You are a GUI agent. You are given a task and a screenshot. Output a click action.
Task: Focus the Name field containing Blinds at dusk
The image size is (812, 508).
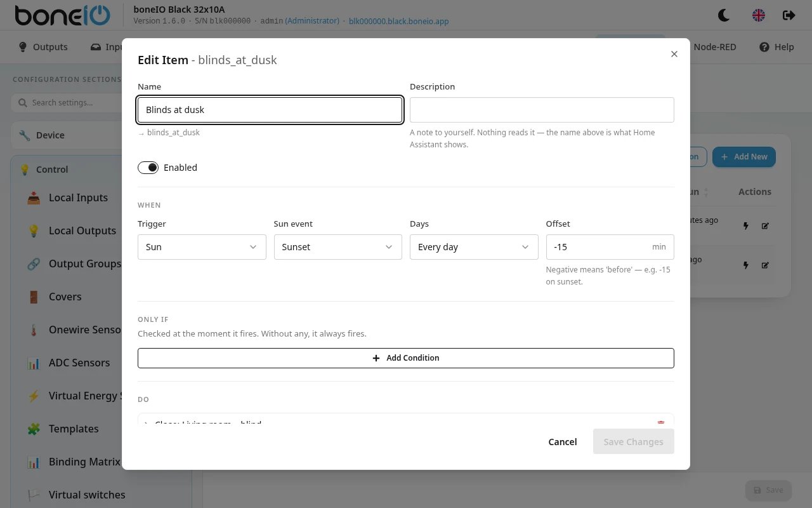270,110
